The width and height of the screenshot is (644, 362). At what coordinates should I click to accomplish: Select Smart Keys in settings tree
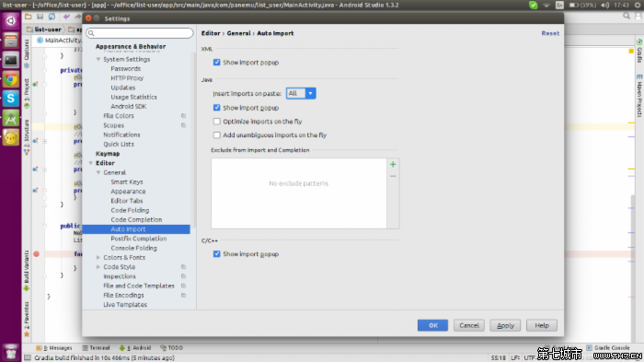127,182
